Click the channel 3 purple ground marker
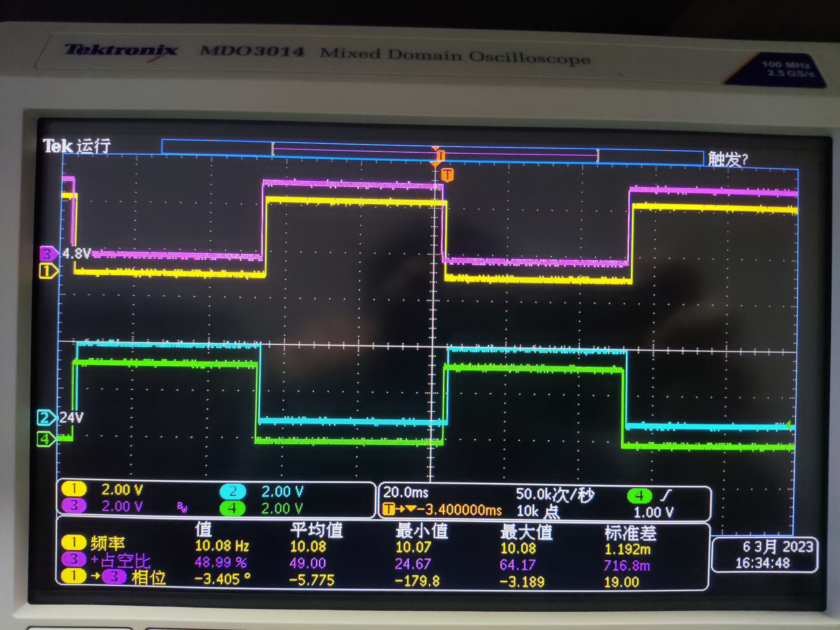The image size is (840, 630). (48, 253)
